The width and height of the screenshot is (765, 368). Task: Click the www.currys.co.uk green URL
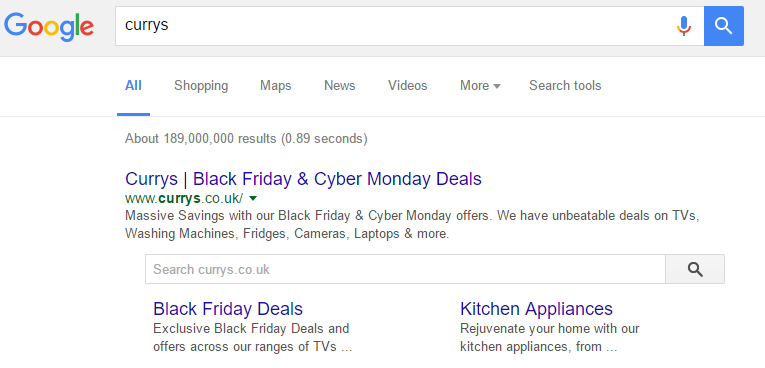pos(184,199)
